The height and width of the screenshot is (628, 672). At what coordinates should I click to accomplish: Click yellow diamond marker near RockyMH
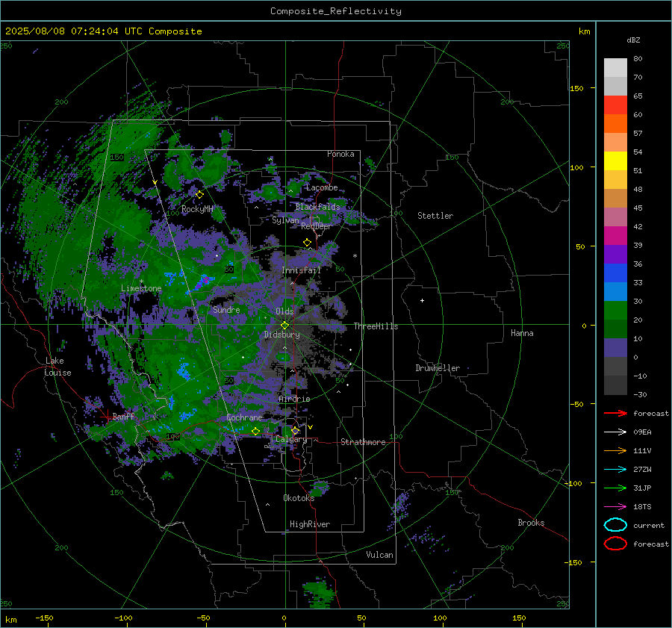199,195
